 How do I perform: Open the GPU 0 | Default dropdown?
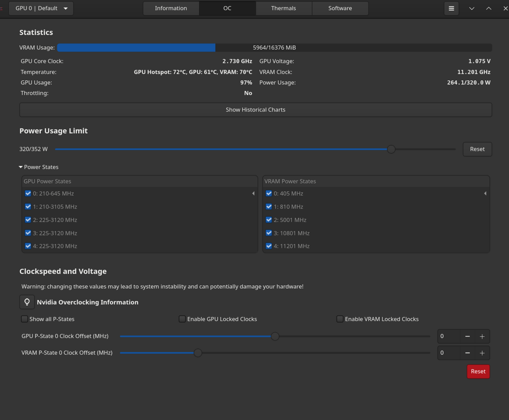tap(41, 8)
